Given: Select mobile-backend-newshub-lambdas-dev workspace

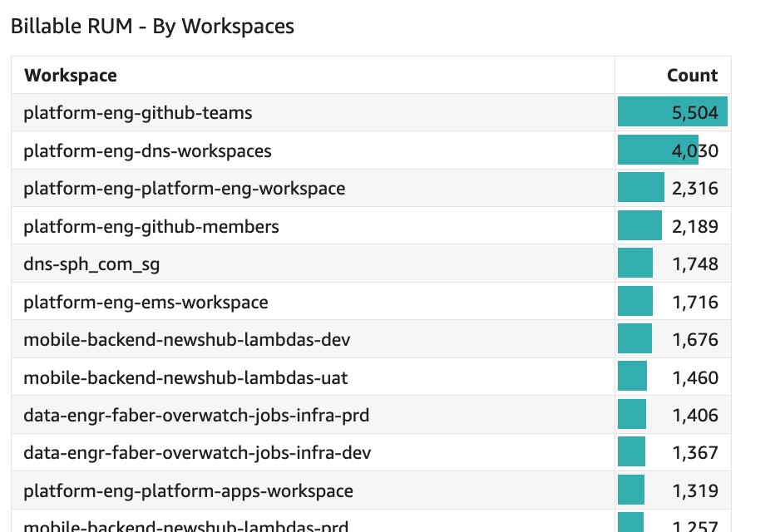Looking at the screenshot, I should pyautogui.click(x=186, y=340).
